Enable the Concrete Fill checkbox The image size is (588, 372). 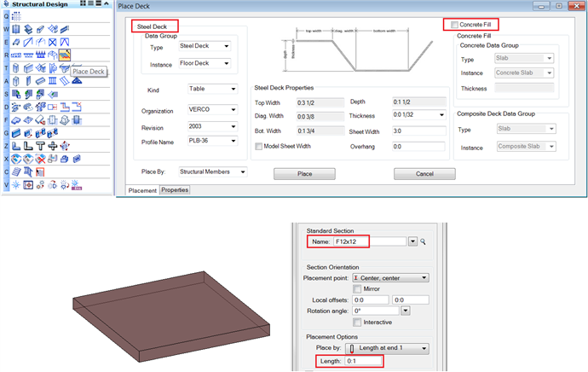point(454,25)
